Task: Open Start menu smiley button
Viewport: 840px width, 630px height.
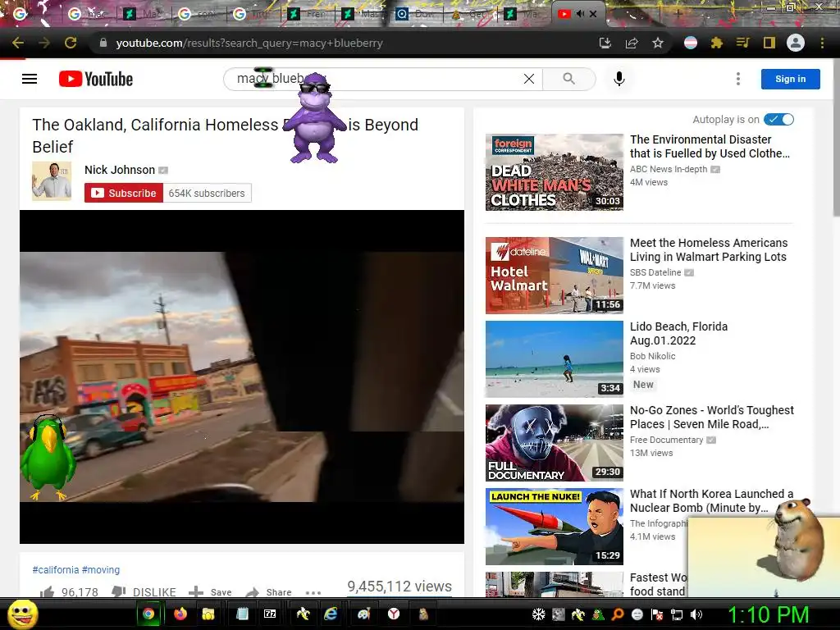Action: [x=23, y=614]
